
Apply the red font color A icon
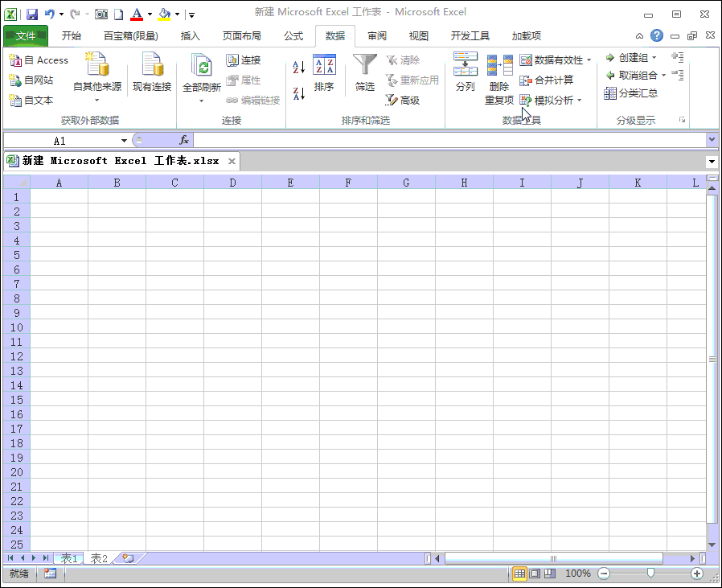click(137, 14)
